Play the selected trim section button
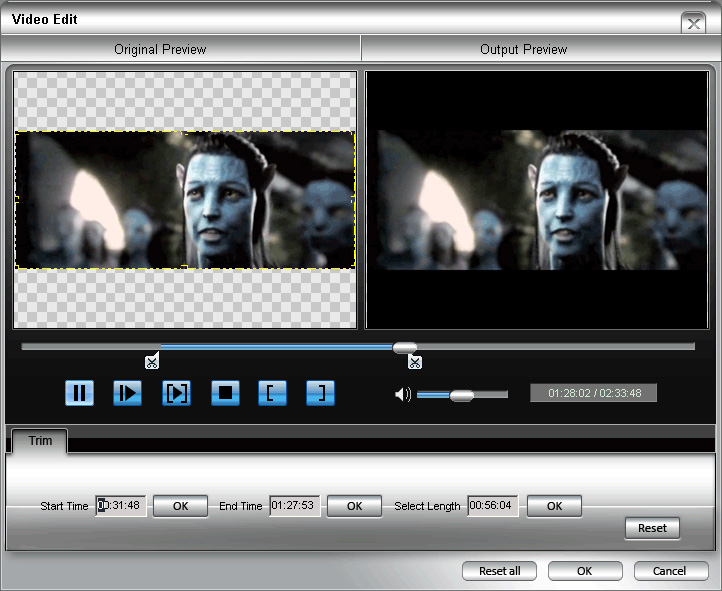The height and width of the screenshot is (591, 722). tap(176, 393)
